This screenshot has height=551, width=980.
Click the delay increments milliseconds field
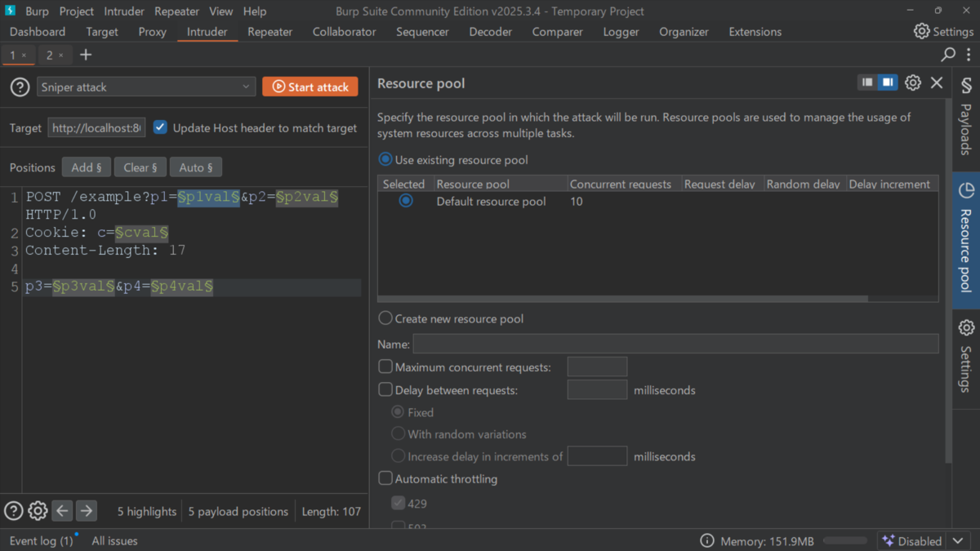pyautogui.click(x=597, y=456)
